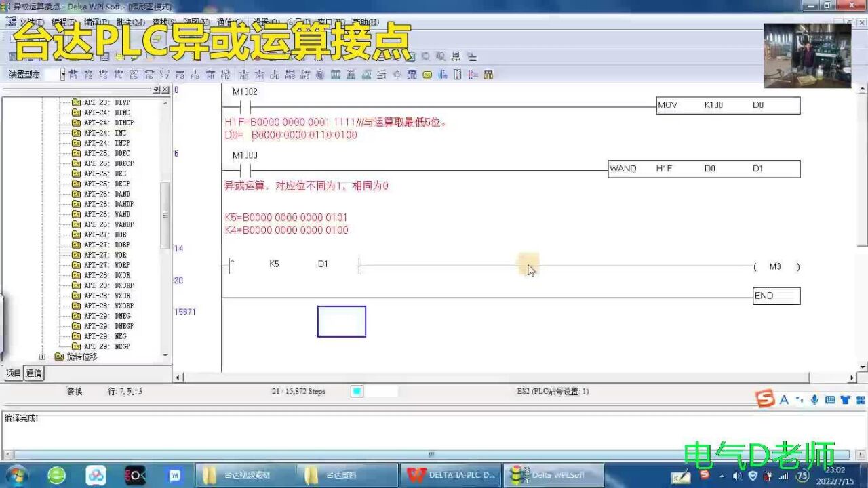Open 台达资料 taskbar folder window
The image size is (868, 488).
(x=348, y=475)
